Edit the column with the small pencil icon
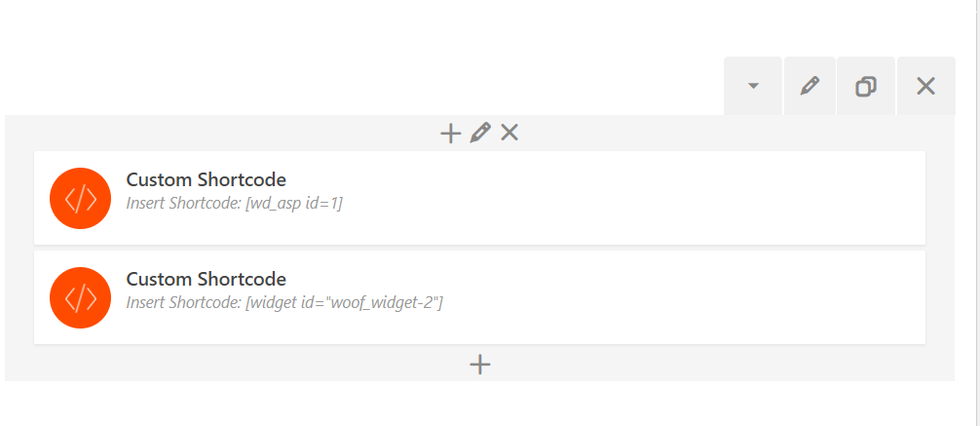 pos(479,134)
